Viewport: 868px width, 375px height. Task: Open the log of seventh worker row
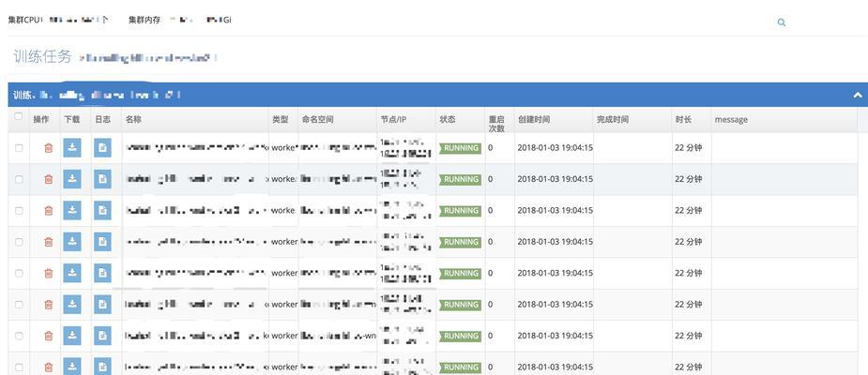(102, 336)
